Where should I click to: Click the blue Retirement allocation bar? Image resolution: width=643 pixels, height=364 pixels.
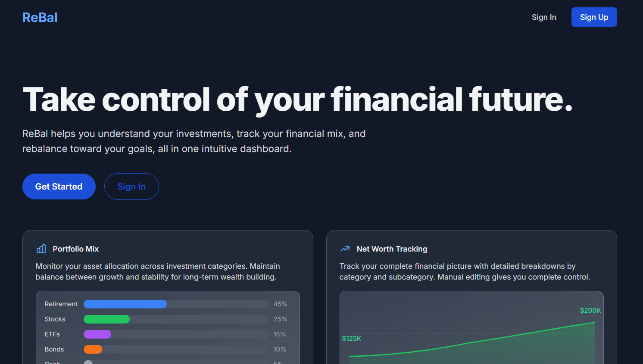125,304
